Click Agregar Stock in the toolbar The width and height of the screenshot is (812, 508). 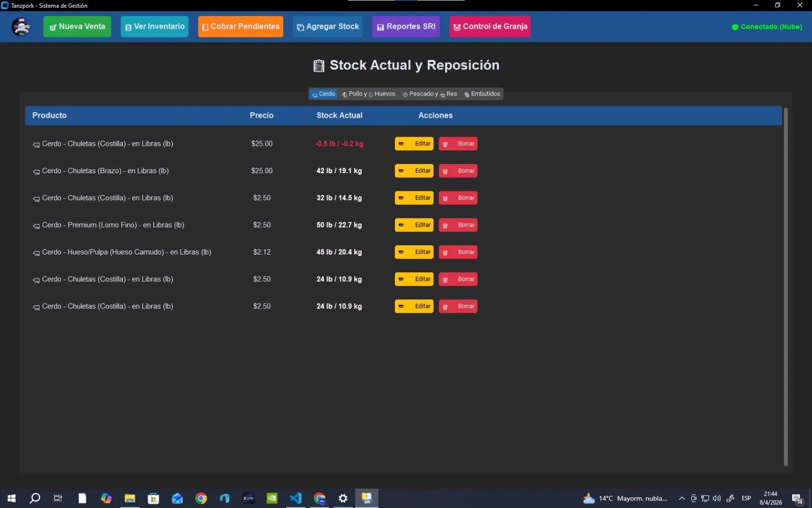[x=327, y=26]
